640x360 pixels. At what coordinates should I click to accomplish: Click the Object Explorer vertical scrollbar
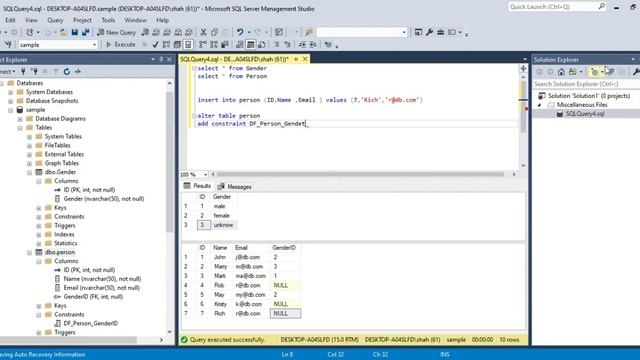coord(169,162)
